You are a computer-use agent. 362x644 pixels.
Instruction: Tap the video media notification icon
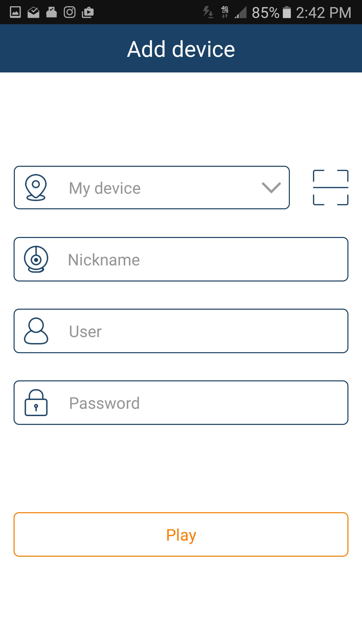(x=88, y=12)
